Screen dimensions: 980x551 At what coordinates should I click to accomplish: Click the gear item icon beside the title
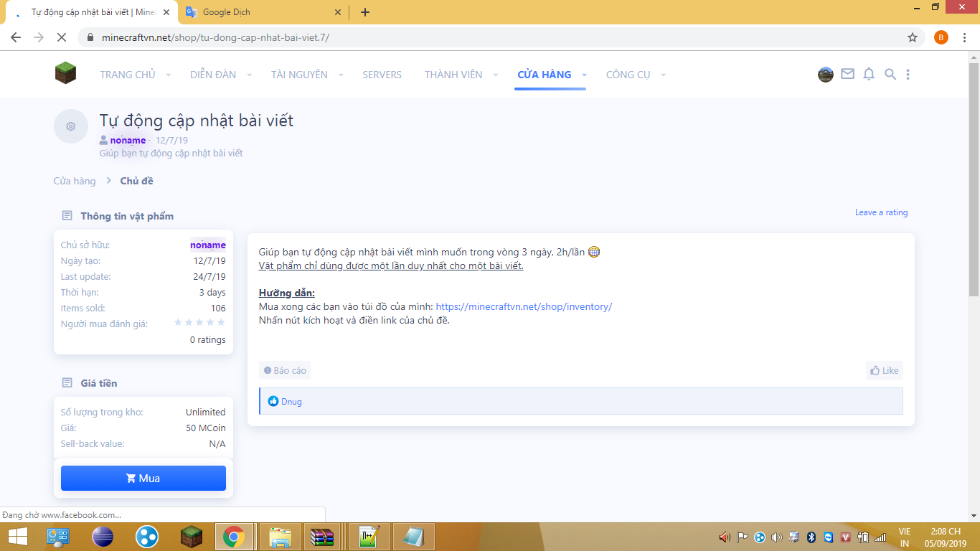click(x=71, y=126)
